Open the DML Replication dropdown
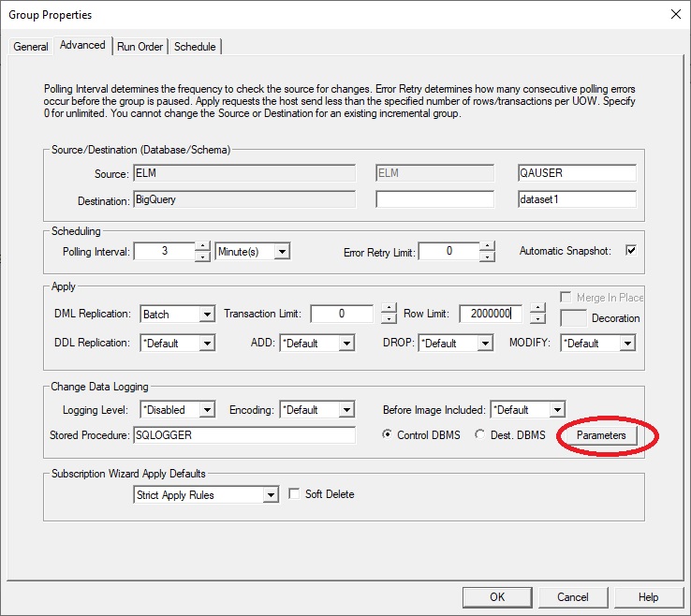The width and height of the screenshot is (691, 616). coord(207,315)
